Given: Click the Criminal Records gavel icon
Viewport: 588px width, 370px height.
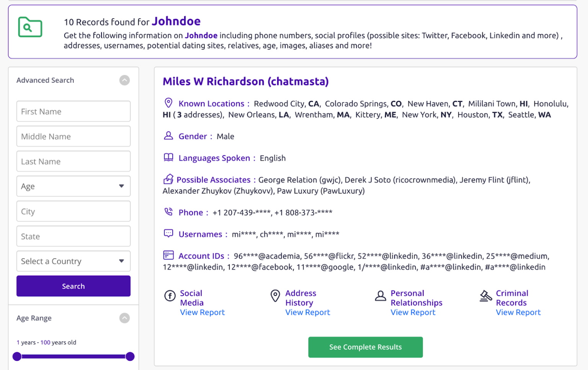Looking at the screenshot, I should 486,296.
